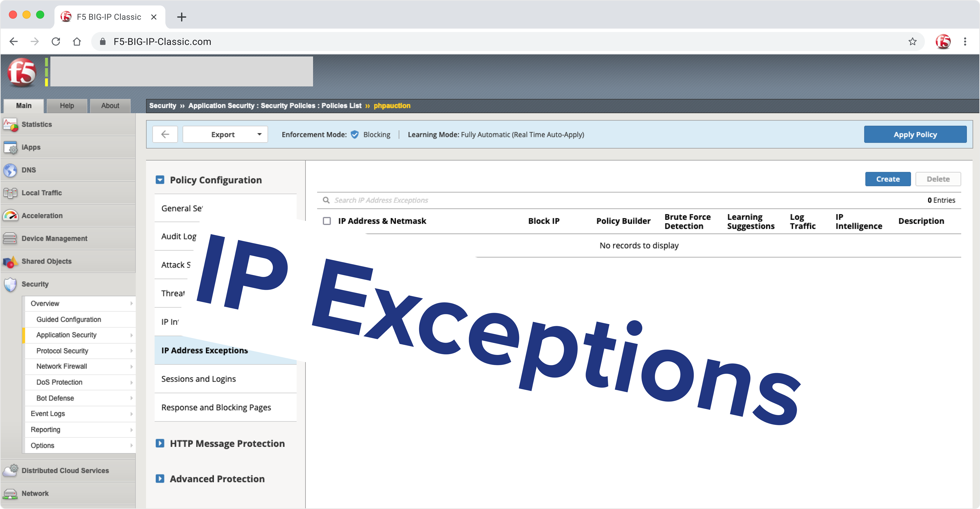
Task: Click the Apply Policy button
Action: [915, 134]
